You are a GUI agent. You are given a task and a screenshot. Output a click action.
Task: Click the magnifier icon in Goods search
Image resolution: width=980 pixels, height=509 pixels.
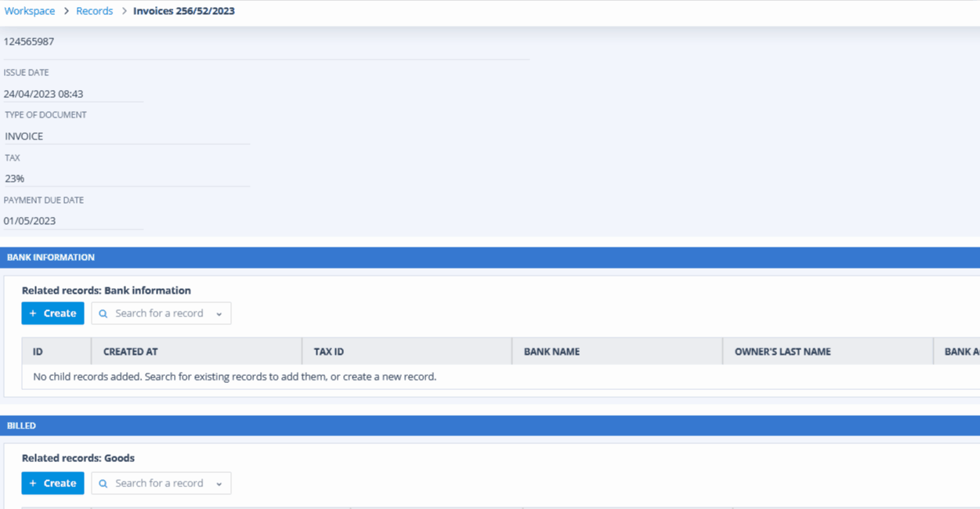[x=103, y=484]
